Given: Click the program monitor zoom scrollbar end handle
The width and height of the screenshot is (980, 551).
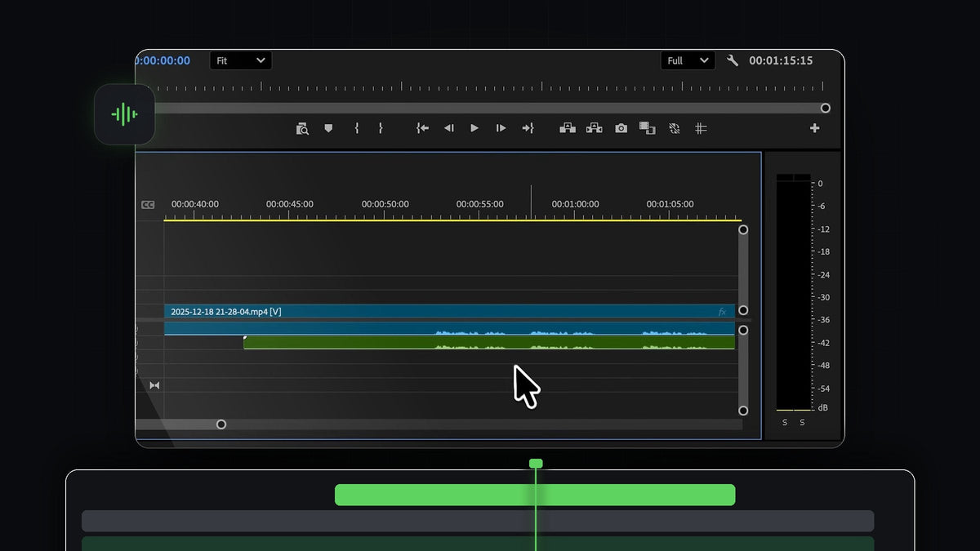Looking at the screenshot, I should pyautogui.click(x=826, y=108).
